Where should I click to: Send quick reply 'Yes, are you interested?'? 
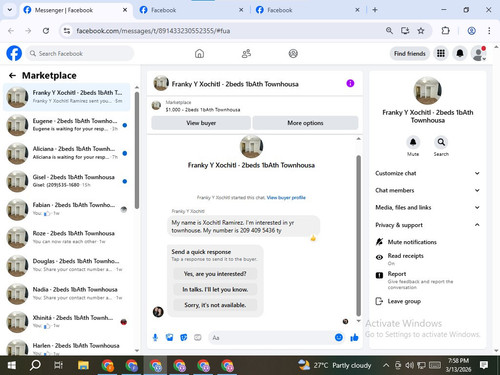(215, 274)
